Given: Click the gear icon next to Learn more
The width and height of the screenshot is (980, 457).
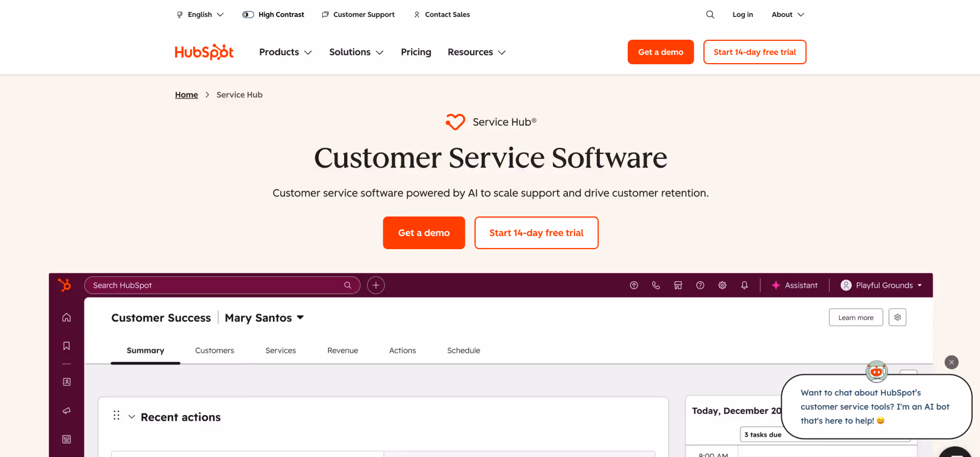Looking at the screenshot, I should click(897, 317).
